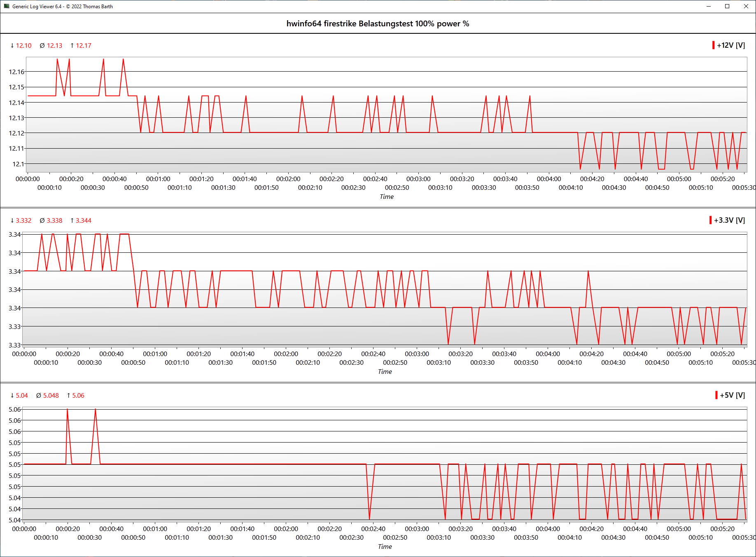Click 00:01:00 tick in the +12V chart

[x=158, y=179]
